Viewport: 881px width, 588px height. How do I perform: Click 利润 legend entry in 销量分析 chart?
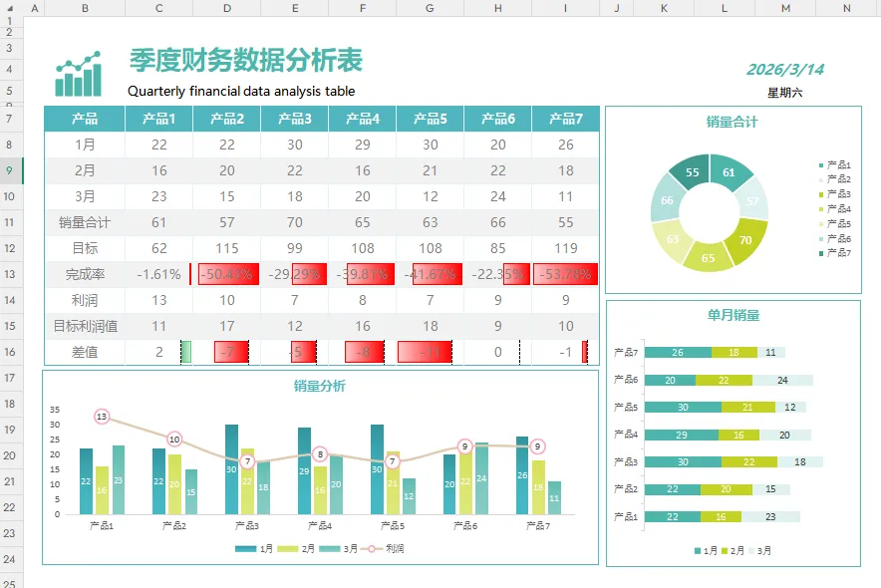click(383, 549)
